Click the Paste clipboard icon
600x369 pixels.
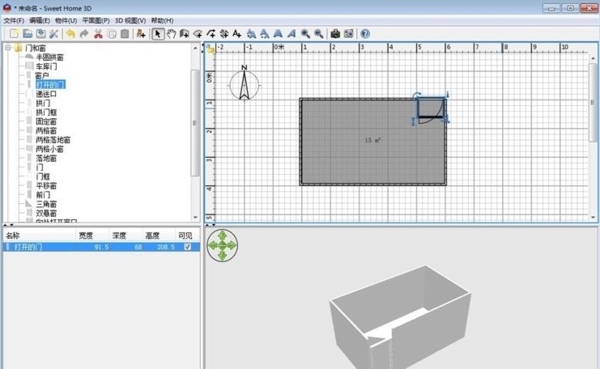click(x=125, y=34)
